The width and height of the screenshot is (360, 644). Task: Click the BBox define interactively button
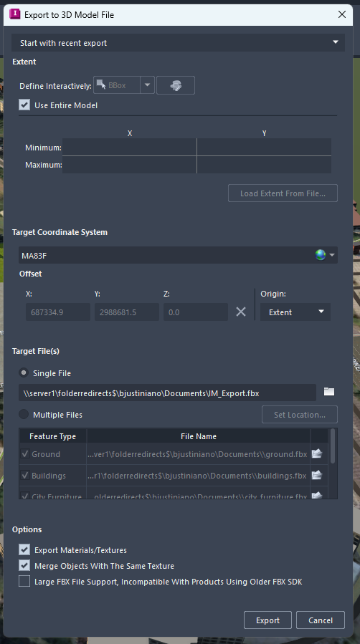click(117, 85)
